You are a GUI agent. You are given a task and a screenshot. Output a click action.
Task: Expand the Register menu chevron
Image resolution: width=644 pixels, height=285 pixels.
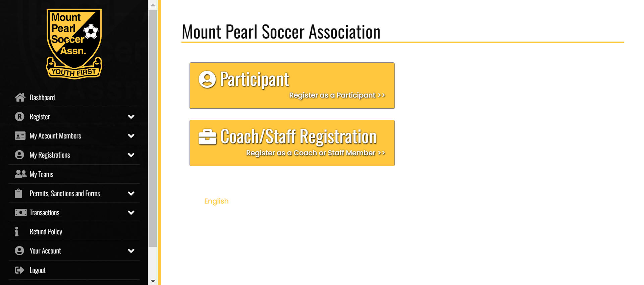coord(131,117)
